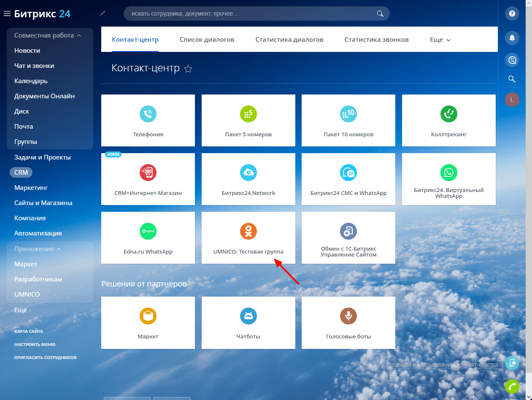Click the НАСТРОИТЬ МЕНЮ link
Image resolution: width=532 pixels, height=400 pixels.
(x=35, y=344)
